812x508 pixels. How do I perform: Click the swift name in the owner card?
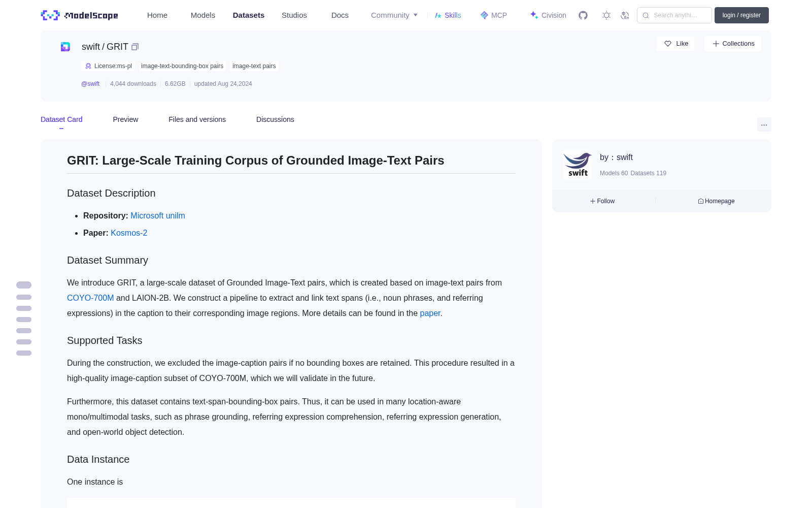click(x=625, y=157)
